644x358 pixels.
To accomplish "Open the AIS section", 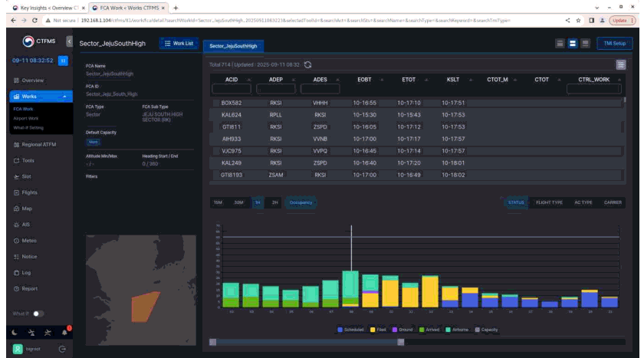I will (x=21, y=225).
